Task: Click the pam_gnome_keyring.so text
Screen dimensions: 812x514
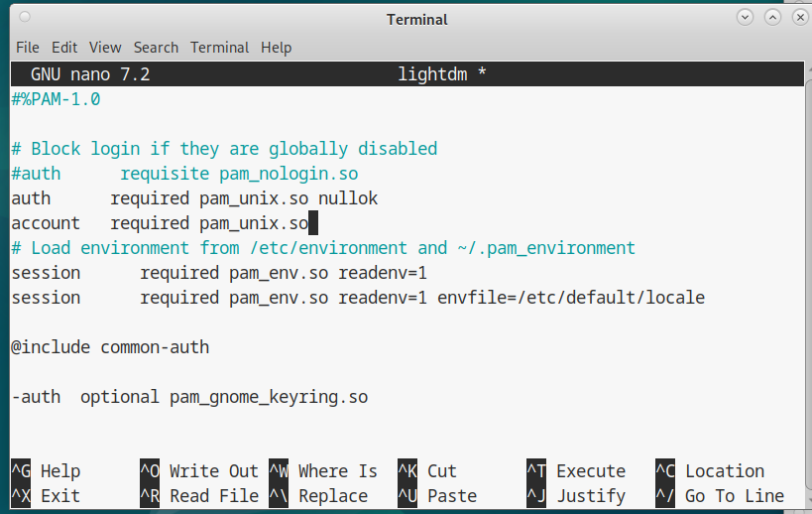Action: click(268, 397)
